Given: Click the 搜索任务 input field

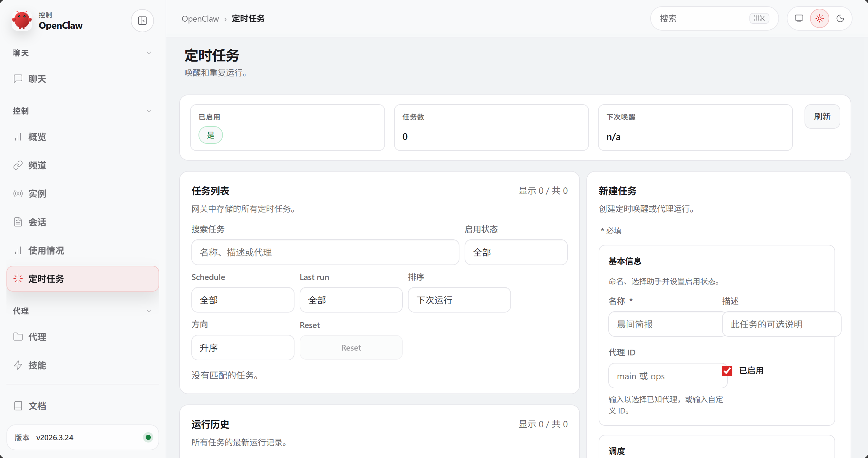Looking at the screenshot, I should (x=325, y=252).
